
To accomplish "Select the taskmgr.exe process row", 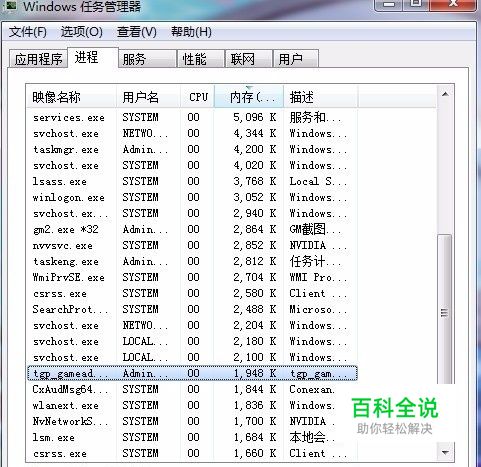I will 192,149.
